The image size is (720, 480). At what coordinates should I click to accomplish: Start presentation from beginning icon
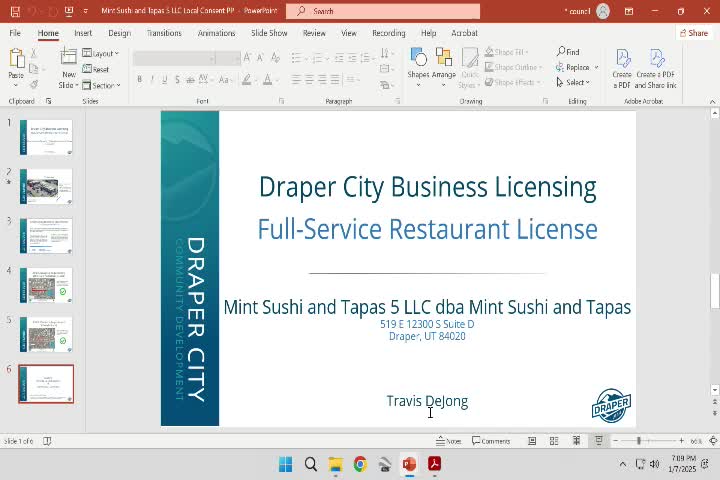(x=69, y=11)
